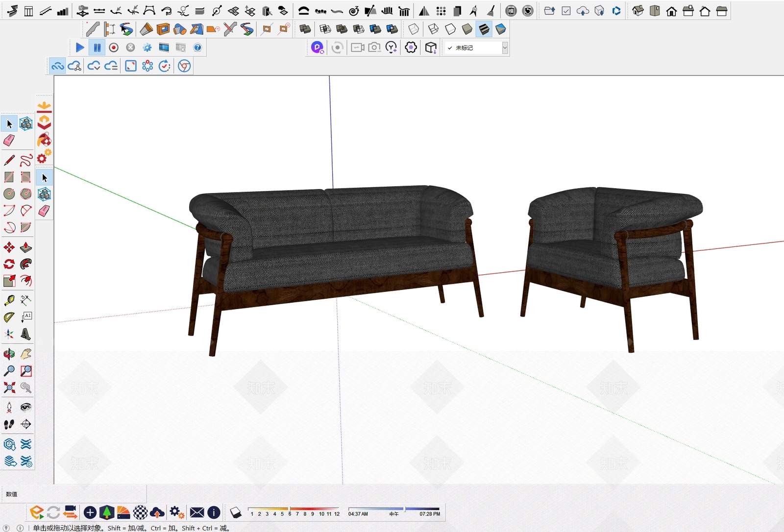The width and height of the screenshot is (784, 532).
Task: Select the arrow Select tool in main toolbar
Action: [9, 124]
